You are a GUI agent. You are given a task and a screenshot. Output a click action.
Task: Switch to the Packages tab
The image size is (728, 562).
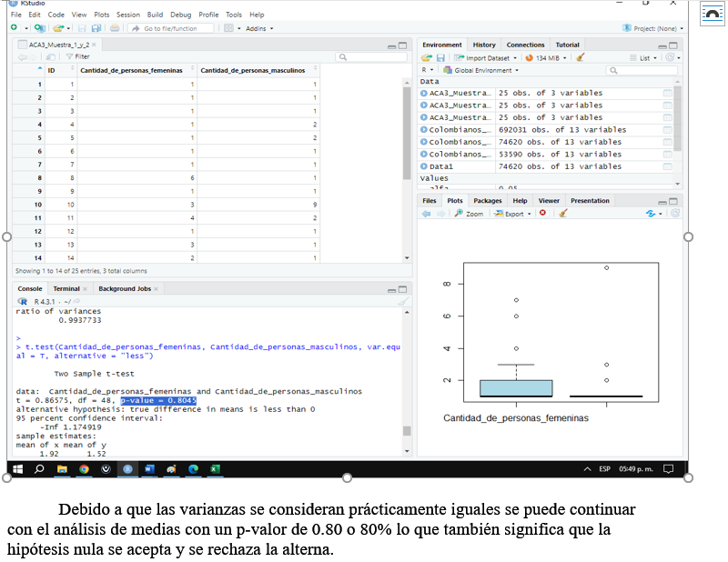(488, 200)
